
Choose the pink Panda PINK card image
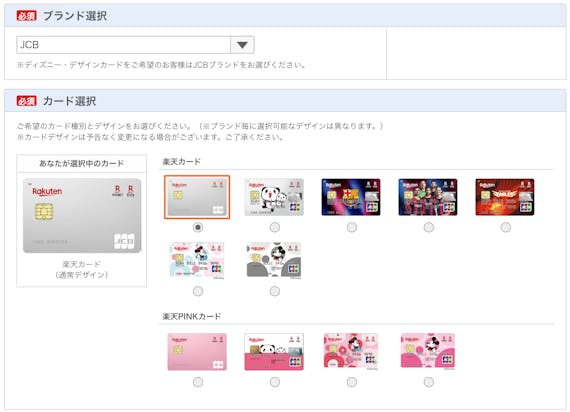[274, 352]
